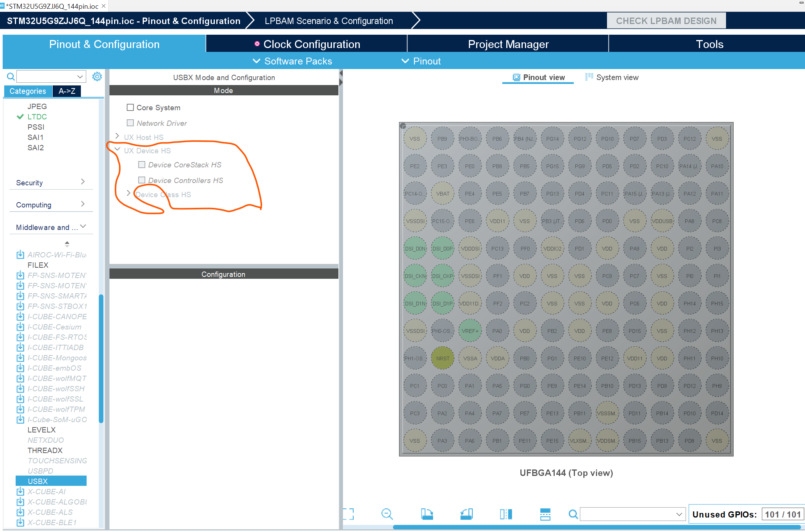Screen dimensions: 805x532
Task: Rotate the chip counter-clockwise
Action: tap(467, 514)
